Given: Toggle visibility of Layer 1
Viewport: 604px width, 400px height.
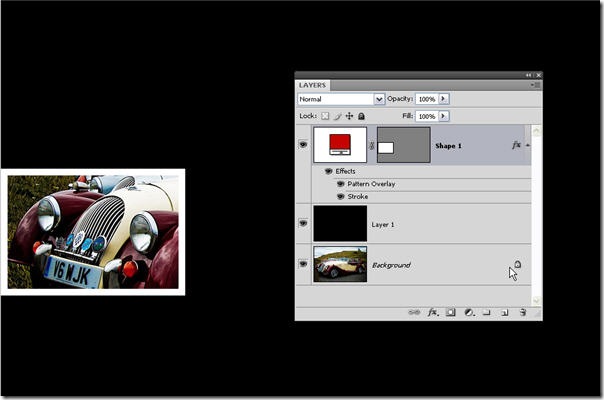Looking at the screenshot, I should pos(303,225).
